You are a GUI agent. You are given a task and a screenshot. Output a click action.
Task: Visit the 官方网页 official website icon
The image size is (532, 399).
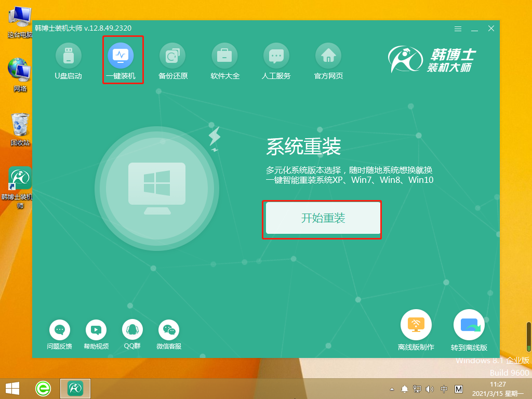point(328,56)
